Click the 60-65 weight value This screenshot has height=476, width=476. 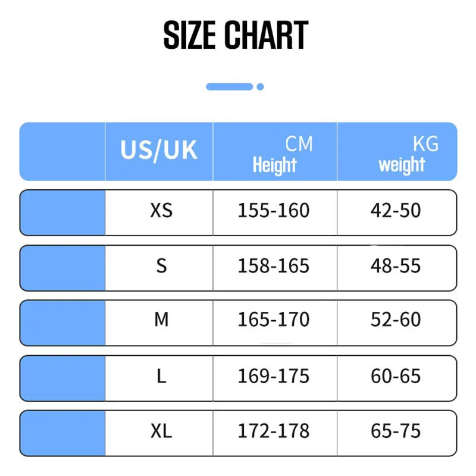click(x=396, y=376)
